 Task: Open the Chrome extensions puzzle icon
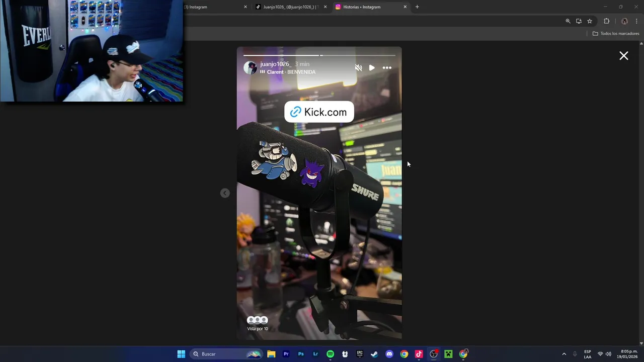click(x=606, y=21)
